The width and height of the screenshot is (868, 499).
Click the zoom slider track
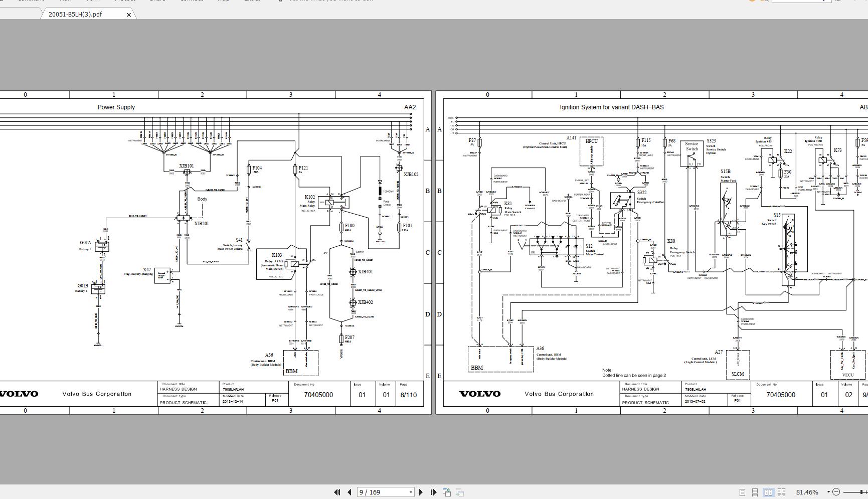point(855,492)
